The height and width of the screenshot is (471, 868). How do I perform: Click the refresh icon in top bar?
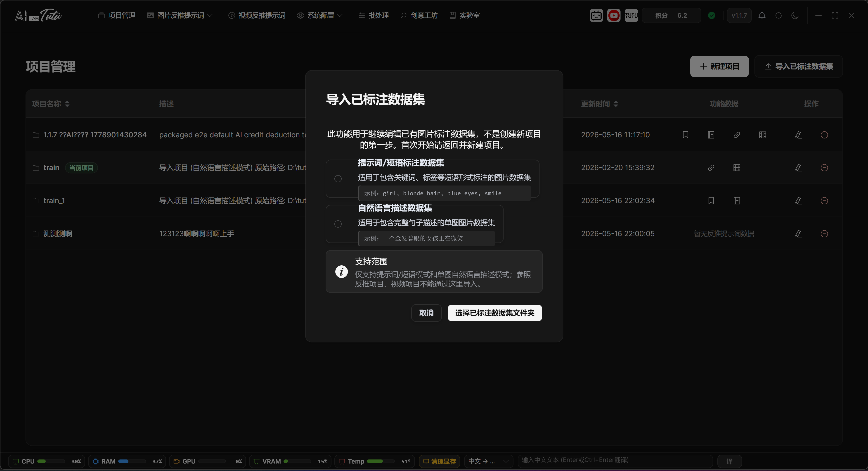[x=778, y=16]
